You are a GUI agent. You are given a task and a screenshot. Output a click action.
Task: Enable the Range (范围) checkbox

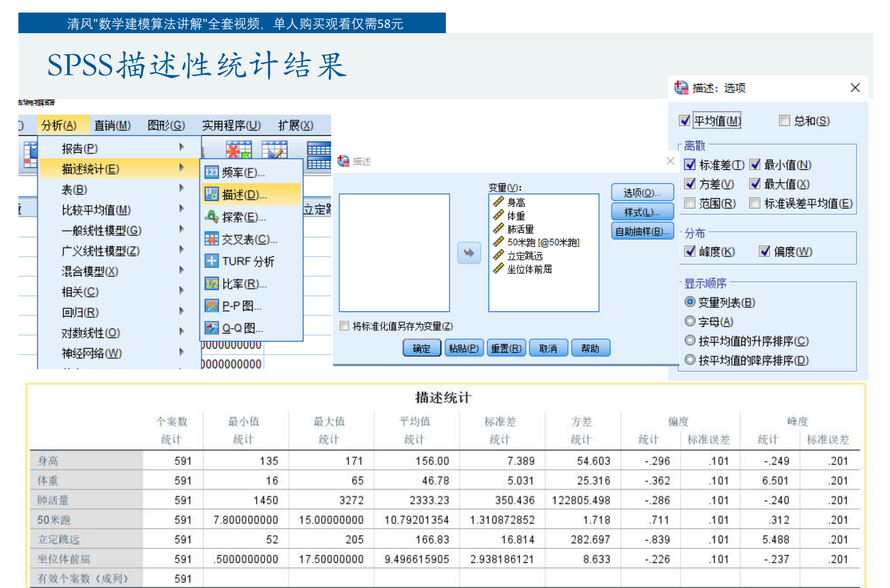click(x=690, y=203)
